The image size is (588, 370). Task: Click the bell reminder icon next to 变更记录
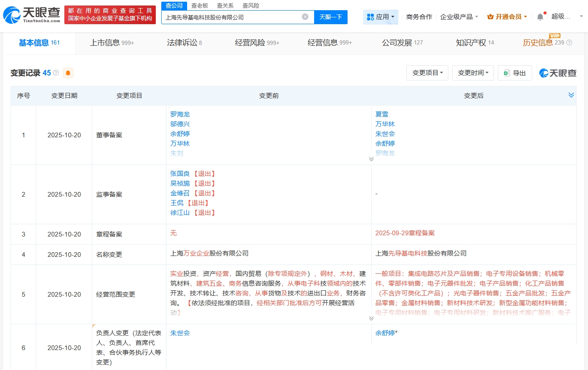pos(67,73)
